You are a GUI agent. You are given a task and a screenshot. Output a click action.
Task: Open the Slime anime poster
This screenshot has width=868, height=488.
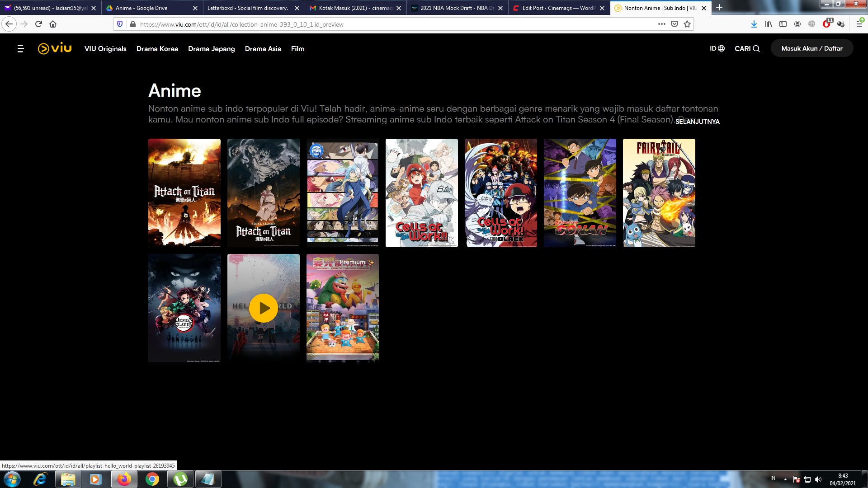[x=343, y=193]
